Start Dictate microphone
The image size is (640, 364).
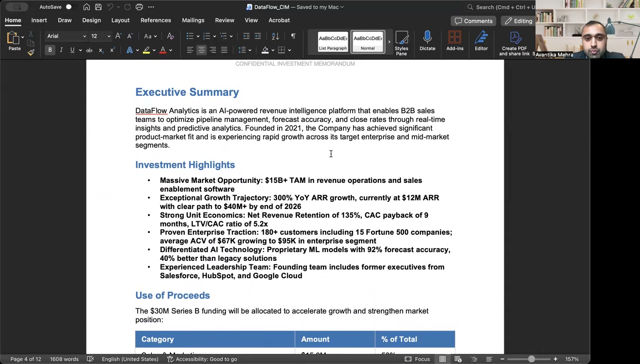click(427, 41)
